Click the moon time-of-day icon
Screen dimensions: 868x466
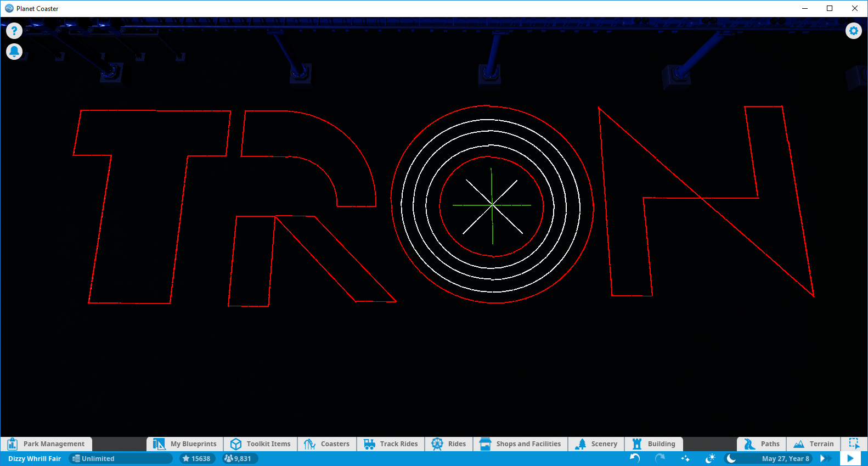click(x=731, y=458)
